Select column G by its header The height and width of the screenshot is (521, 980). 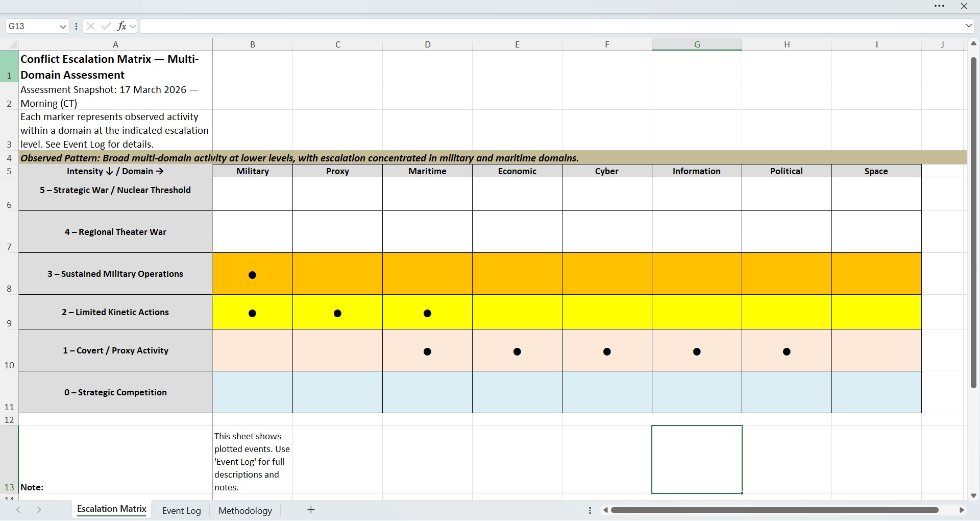point(697,44)
